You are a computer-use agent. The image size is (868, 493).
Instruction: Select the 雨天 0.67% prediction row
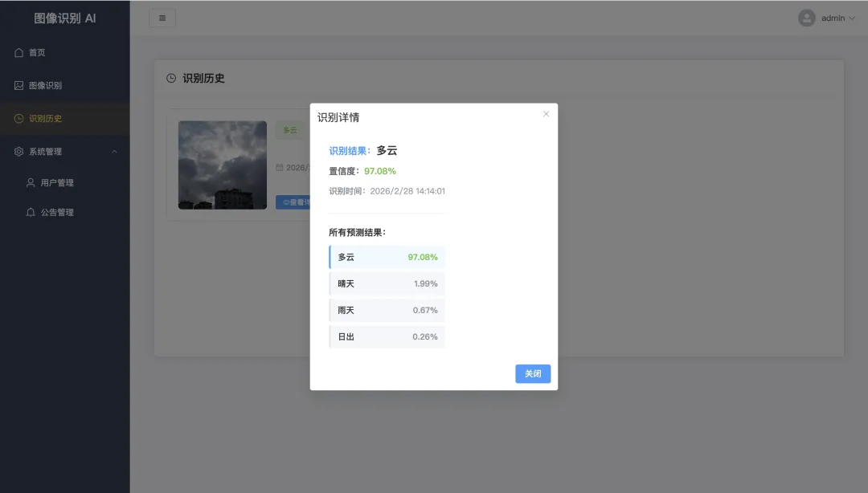click(x=387, y=311)
